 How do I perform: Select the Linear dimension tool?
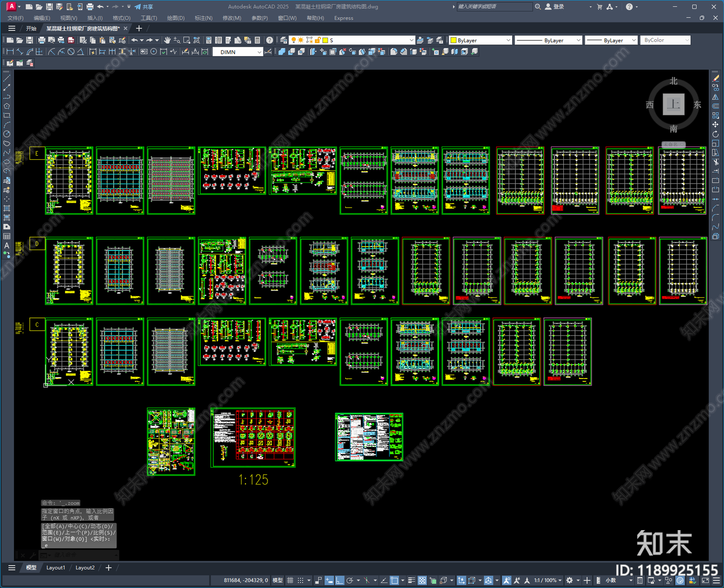(x=10, y=52)
